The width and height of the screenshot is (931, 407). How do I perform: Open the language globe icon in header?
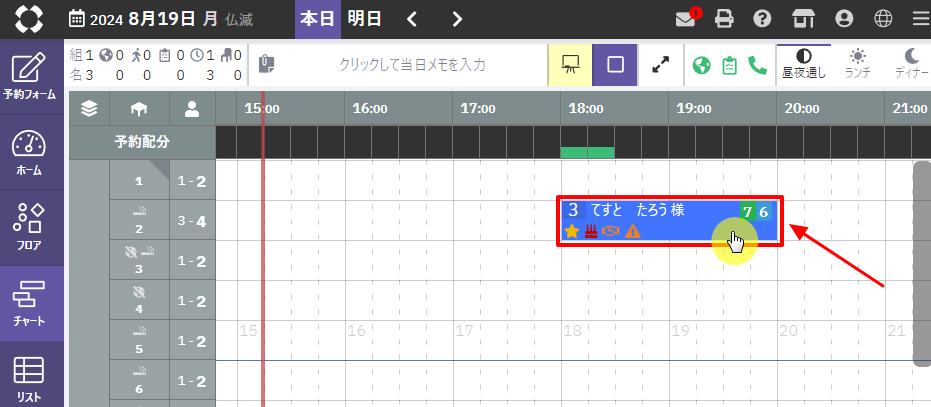[x=884, y=19]
